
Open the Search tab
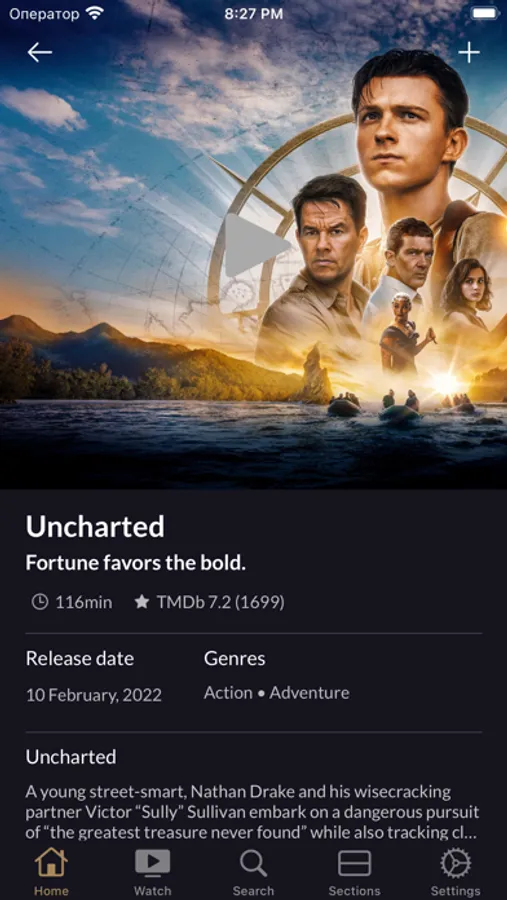pyautogui.click(x=253, y=872)
